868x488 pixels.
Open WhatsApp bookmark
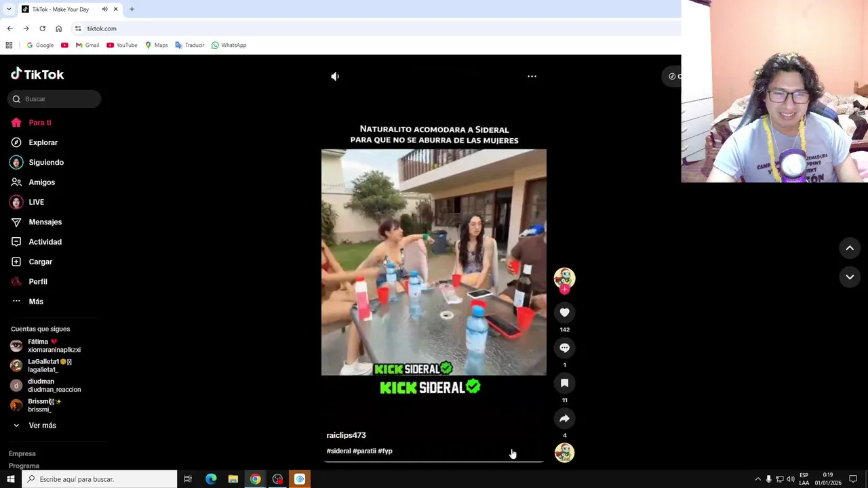tap(229, 45)
